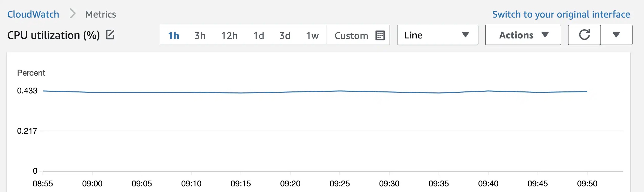The image size is (644, 192).
Task: Select the 1h time range tab
Action: pyautogui.click(x=173, y=35)
